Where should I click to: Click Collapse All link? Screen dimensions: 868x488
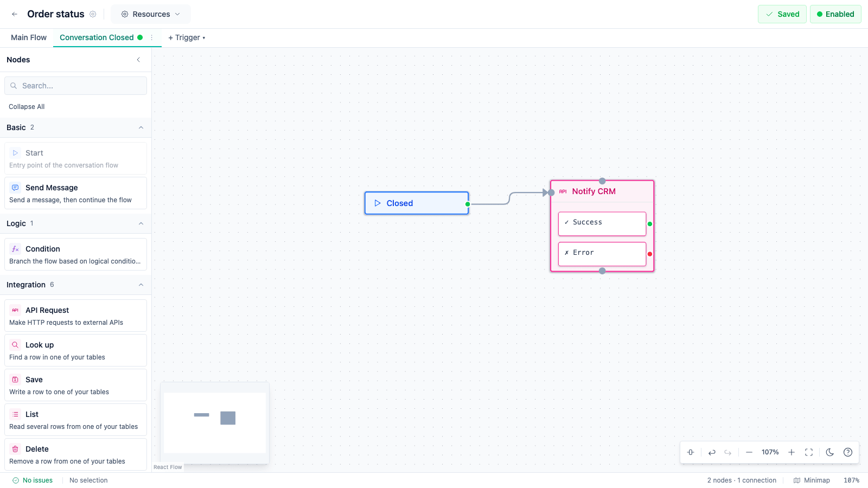[27, 107]
